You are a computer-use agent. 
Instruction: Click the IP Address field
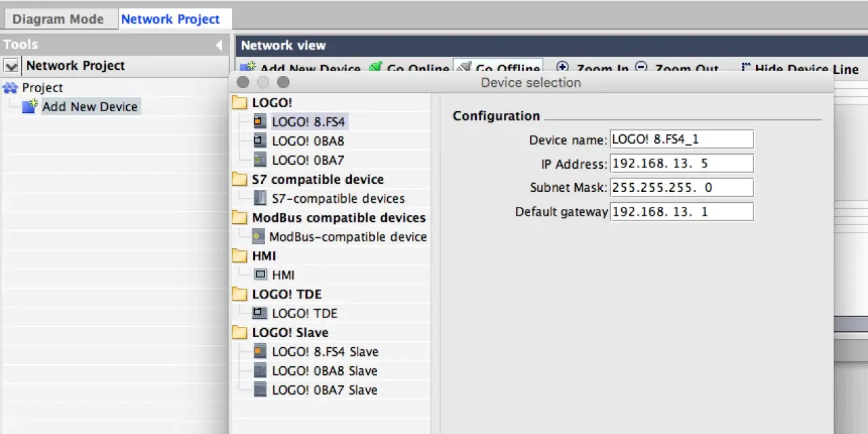point(682,163)
